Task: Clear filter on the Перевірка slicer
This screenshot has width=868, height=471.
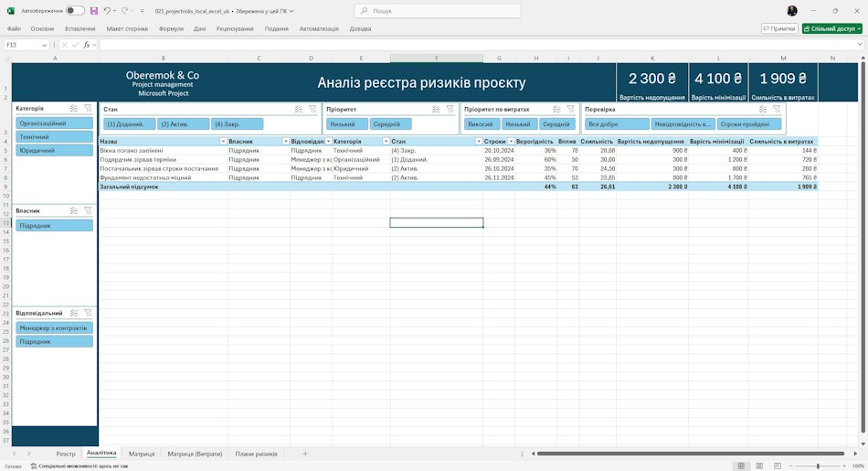Action: click(777, 109)
